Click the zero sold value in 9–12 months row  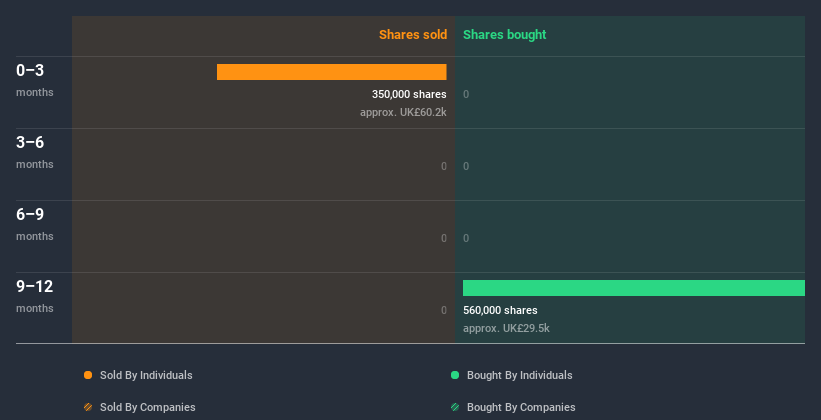click(x=443, y=310)
